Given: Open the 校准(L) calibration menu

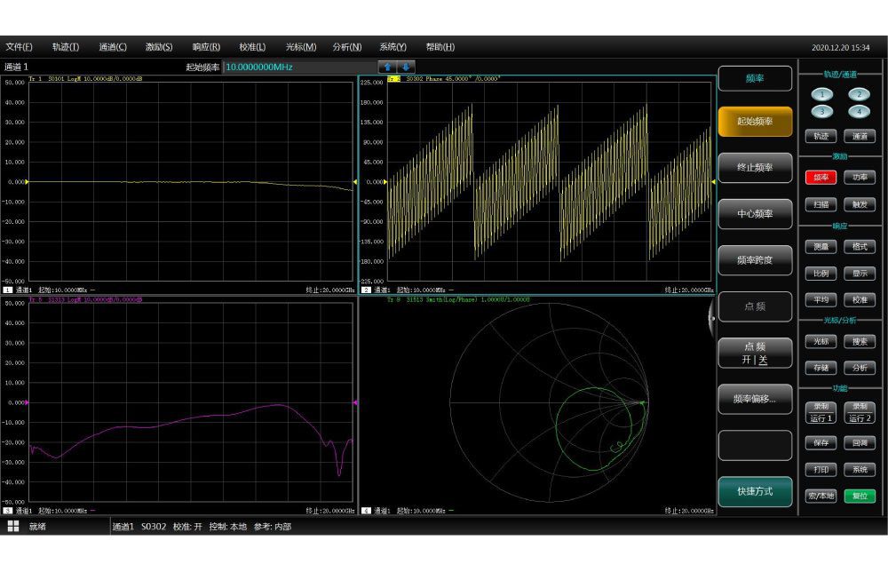Looking at the screenshot, I should (252, 47).
